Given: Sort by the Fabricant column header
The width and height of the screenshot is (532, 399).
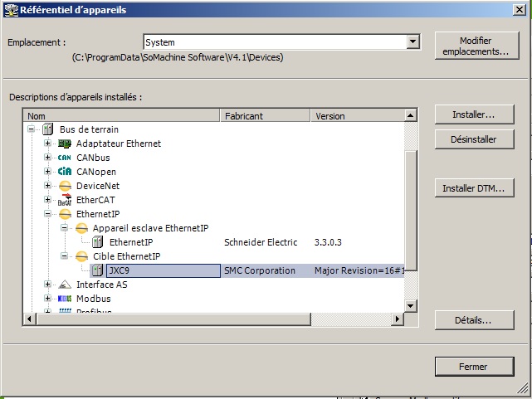Looking at the screenshot, I should (x=265, y=116).
